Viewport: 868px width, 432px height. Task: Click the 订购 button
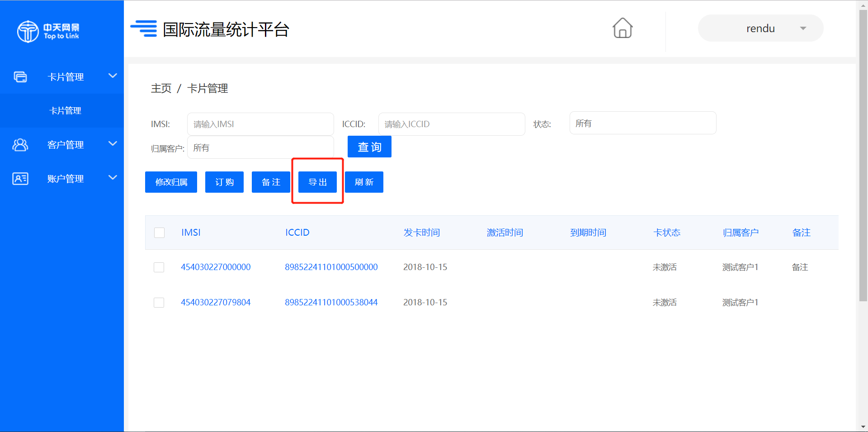point(224,182)
